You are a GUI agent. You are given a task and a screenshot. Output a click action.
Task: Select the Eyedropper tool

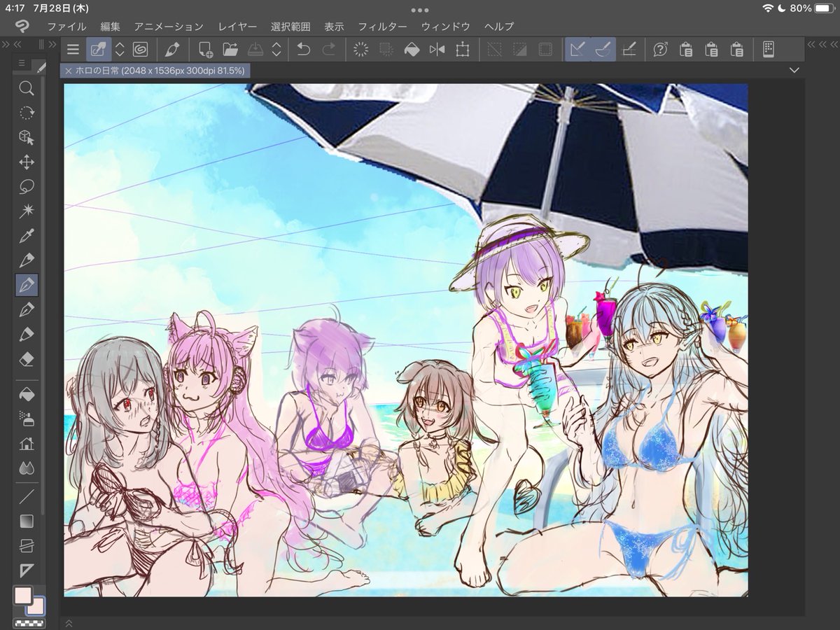(x=27, y=236)
